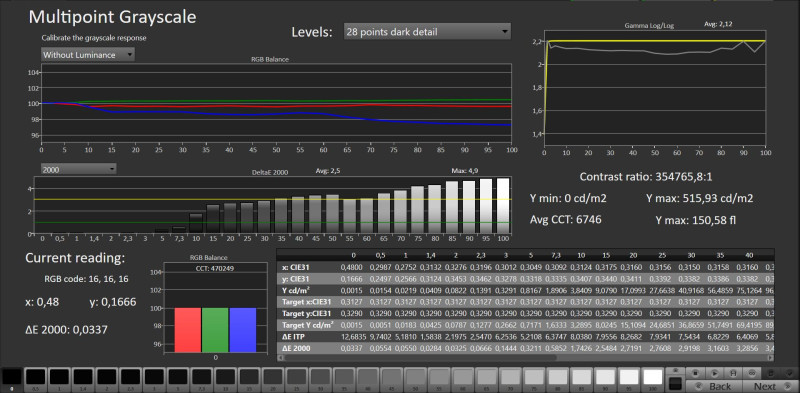Select the 70 grayscale swatch

[x=510, y=379]
